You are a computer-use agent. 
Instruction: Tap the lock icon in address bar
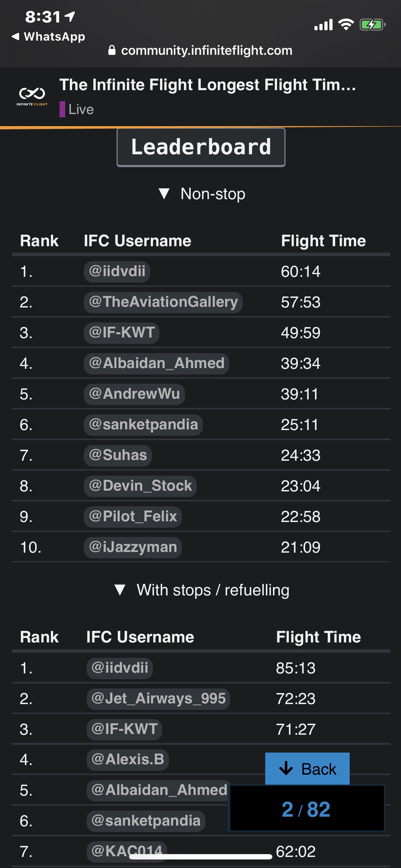click(112, 50)
